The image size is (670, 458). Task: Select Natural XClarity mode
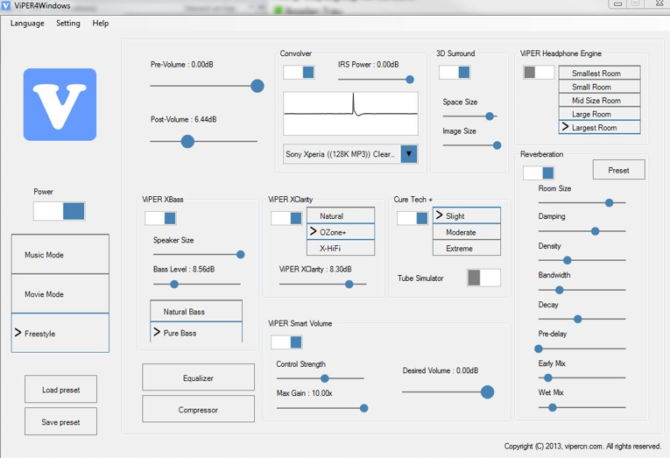click(341, 216)
